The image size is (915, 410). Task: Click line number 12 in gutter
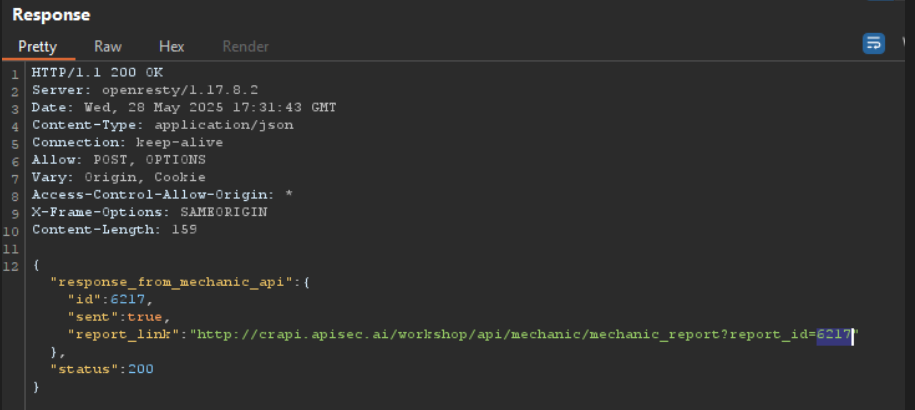point(11,266)
